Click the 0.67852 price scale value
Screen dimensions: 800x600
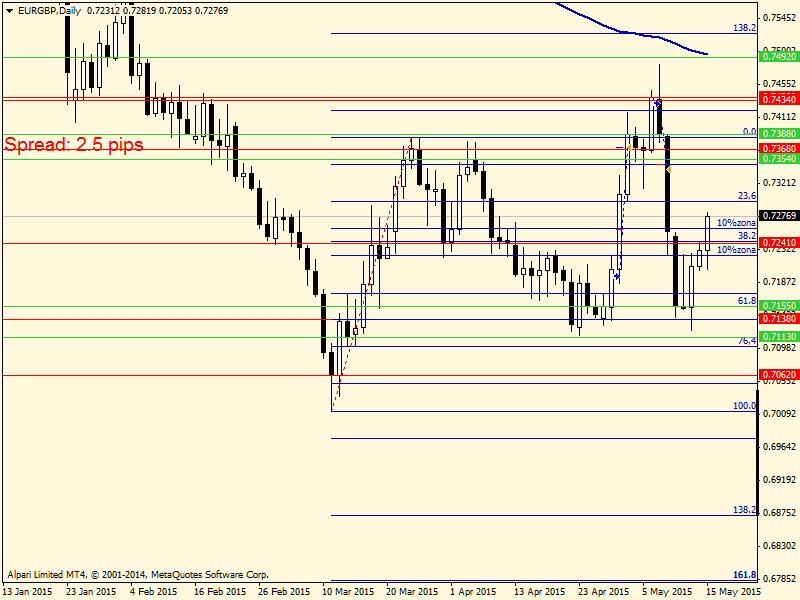pyautogui.click(x=779, y=579)
